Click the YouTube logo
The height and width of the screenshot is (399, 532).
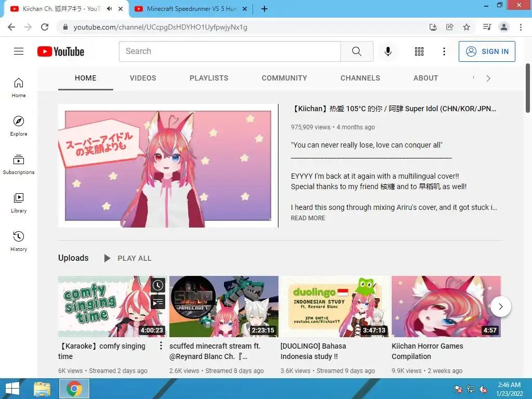tap(61, 51)
